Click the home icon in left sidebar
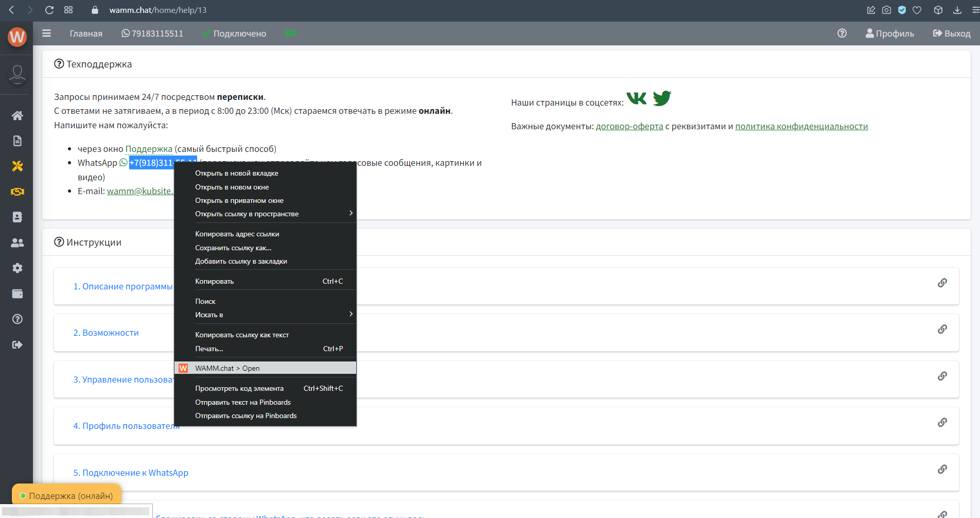 (x=17, y=115)
